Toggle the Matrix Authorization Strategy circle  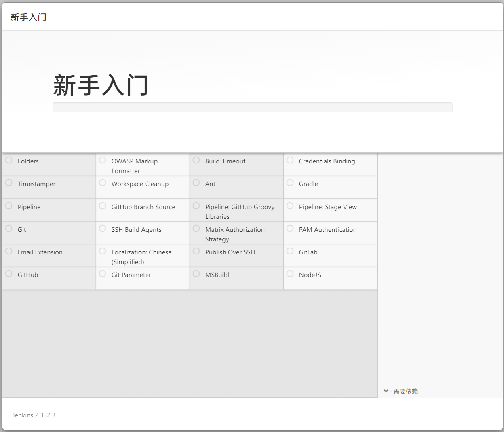pyautogui.click(x=196, y=229)
